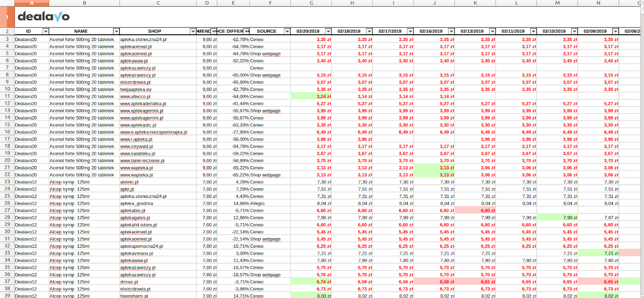644x298 pixels.
Task: Select row 11 header
Action: (x=7, y=96)
